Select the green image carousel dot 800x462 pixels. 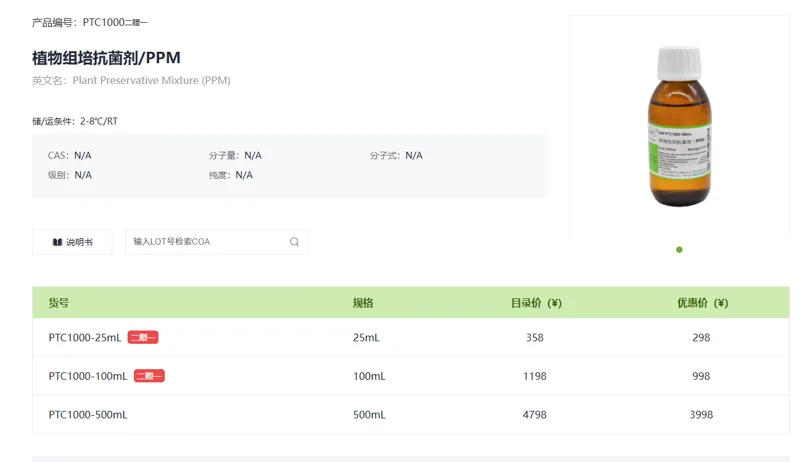pos(679,249)
